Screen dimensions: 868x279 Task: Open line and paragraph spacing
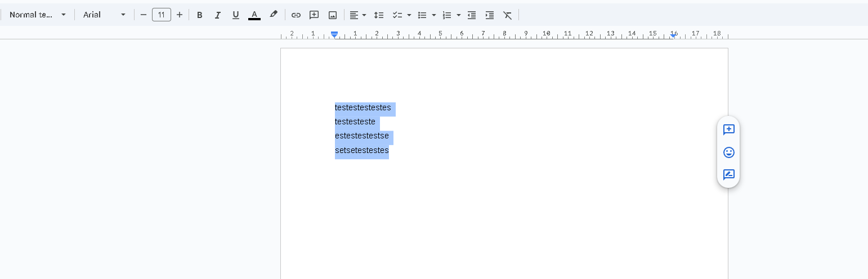click(x=379, y=15)
